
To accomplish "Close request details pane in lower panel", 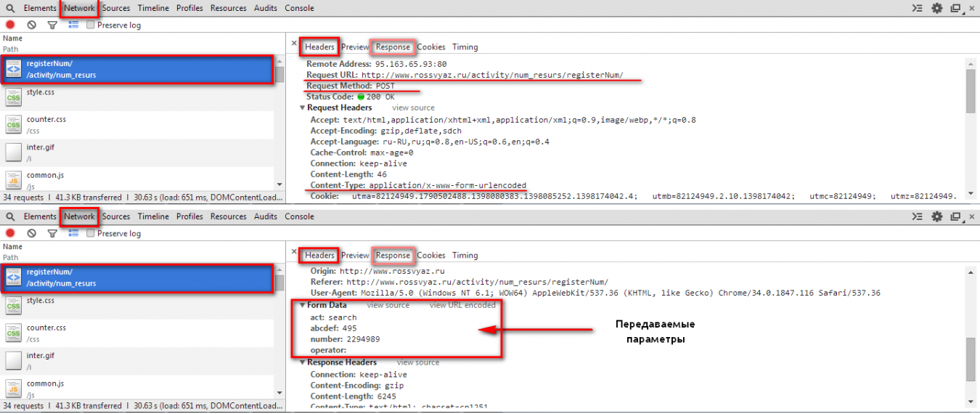I will pyautogui.click(x=294, y=252).
